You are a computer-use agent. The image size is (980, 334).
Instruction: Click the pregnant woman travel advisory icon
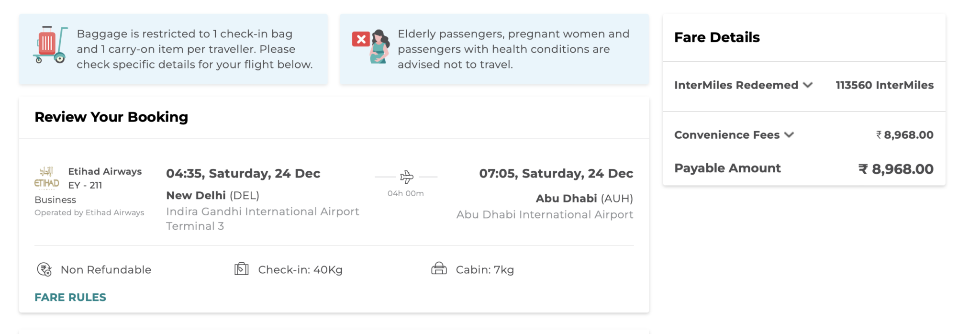coord(379,46)
